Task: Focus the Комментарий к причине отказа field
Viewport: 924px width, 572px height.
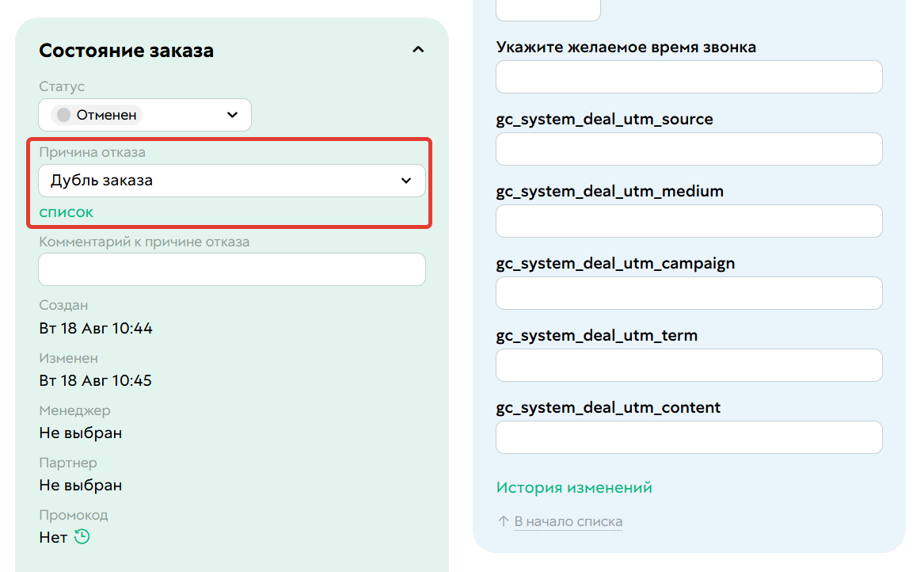Action: pos(231,269)
